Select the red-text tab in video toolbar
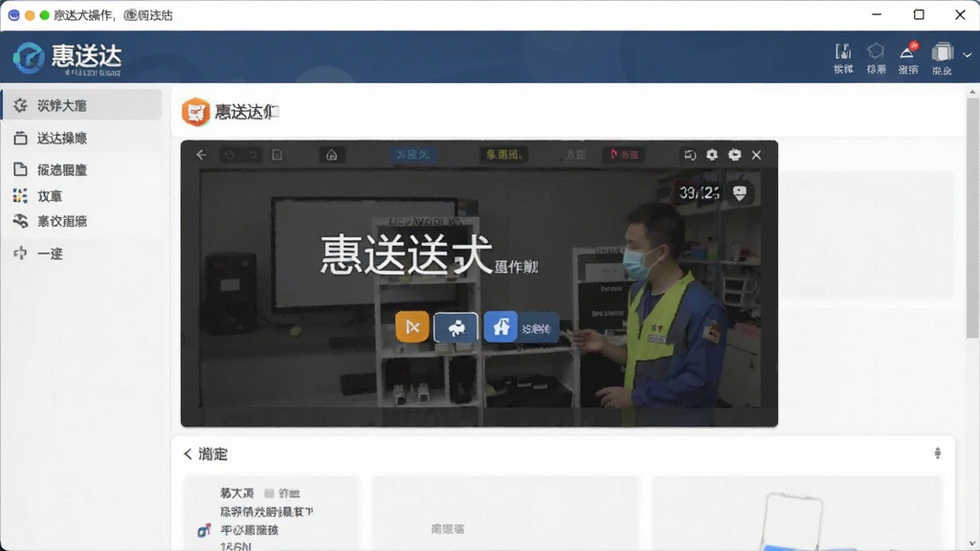This screenshot has width=980, height=551. point(624,154)
